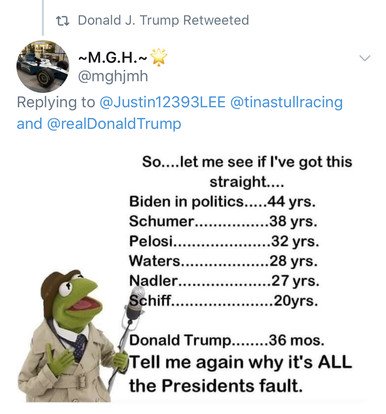Click the 'Tell me again why' caption
Viewport: 386px width, 414px height.
pos(240,374)
